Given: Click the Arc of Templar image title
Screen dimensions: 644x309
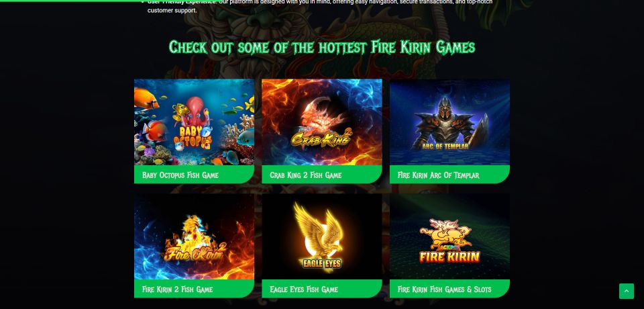Looking at the screenshot, I should click(445, 146).
